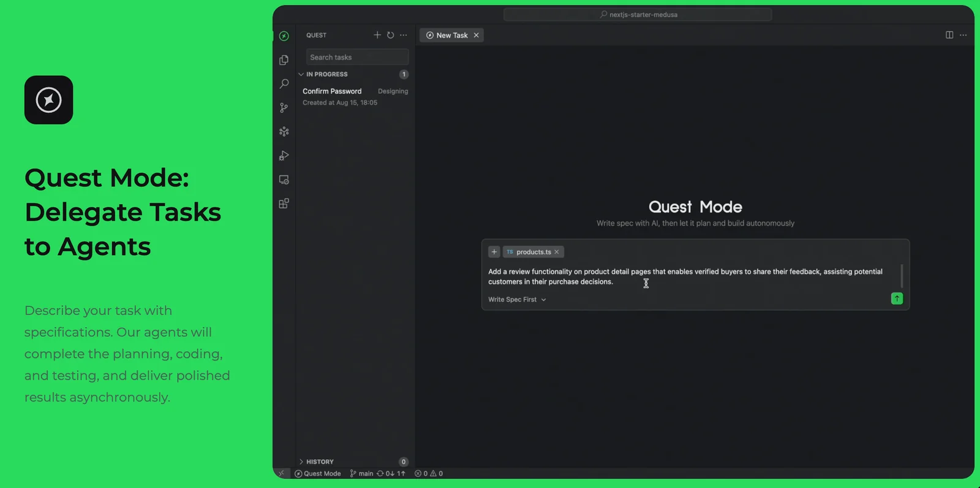Expand the History section
This screenshot has width=980, height=488.
[301, 462]
